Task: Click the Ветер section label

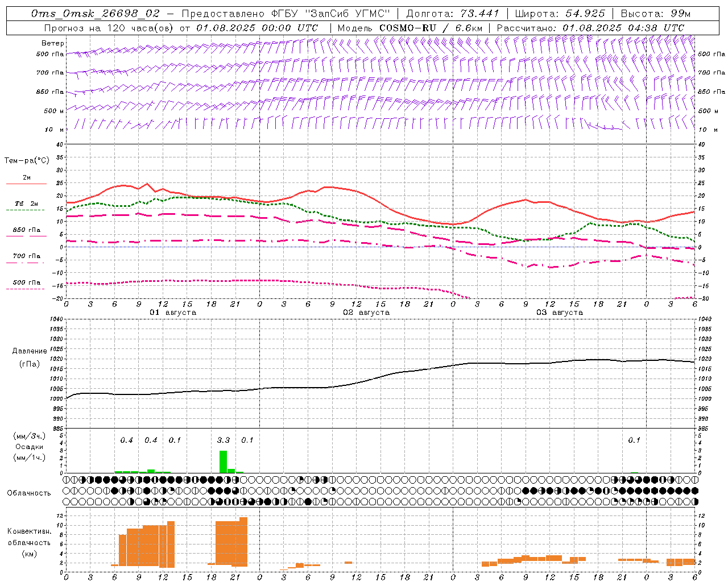Action: (x=53, y=43)
